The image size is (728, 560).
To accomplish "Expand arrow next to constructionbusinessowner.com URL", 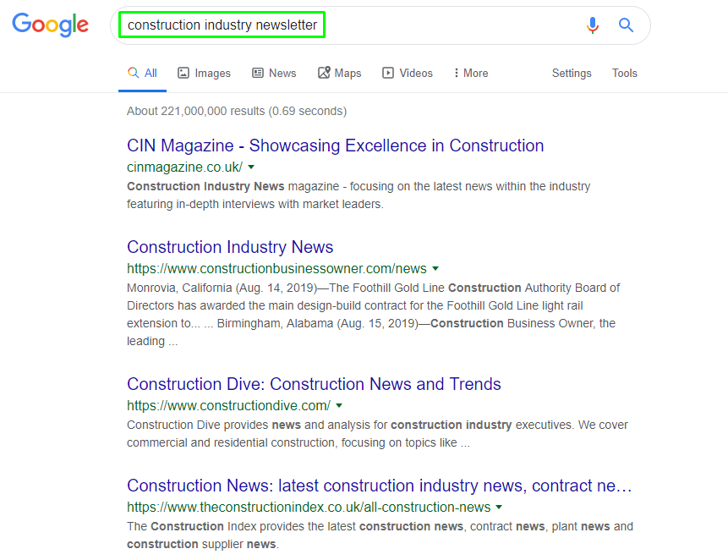I will pyautogui.click(x=435, y=268).
